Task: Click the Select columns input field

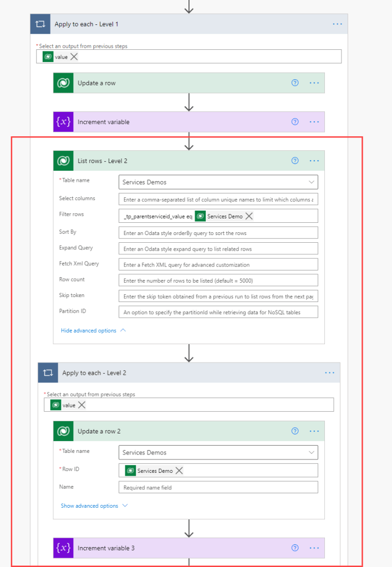Action: [218, 199]
